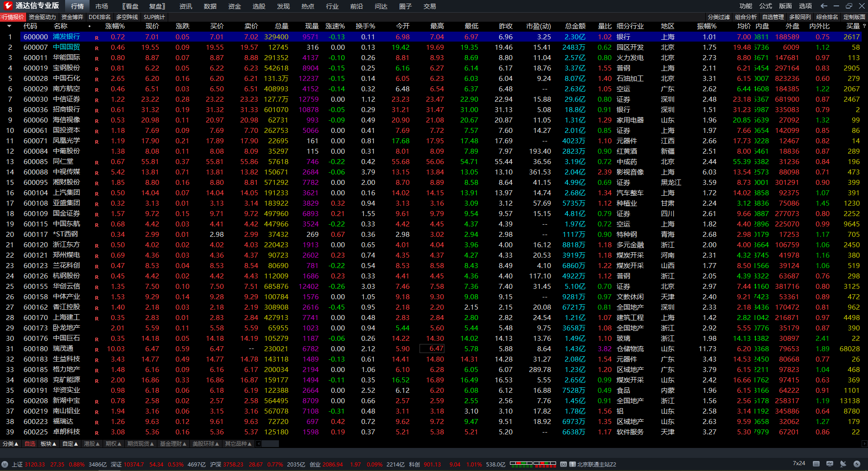Click the back arrow in title bar
This screenshot has height=471, width=868.
[824, 6]
